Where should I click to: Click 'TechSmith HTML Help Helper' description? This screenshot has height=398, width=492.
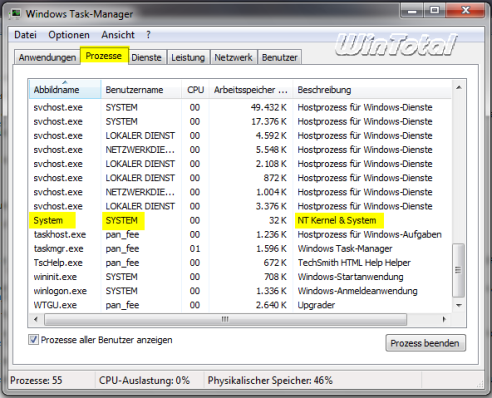point(354,263)
